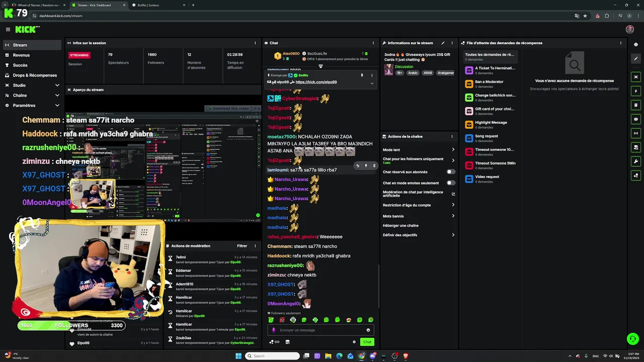Open options menu of Chat panel
Viewport: 644px width, 362px height.
click(x=373, y=43)
